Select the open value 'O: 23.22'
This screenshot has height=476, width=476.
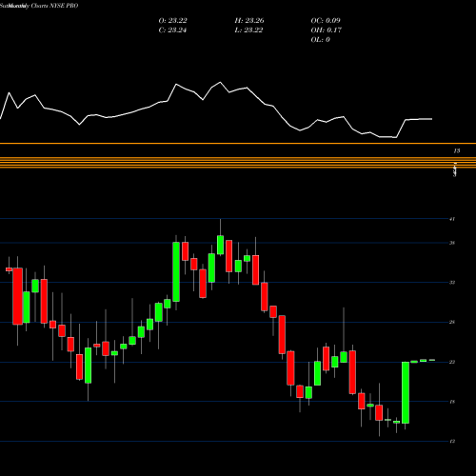[x=172, y=21]
